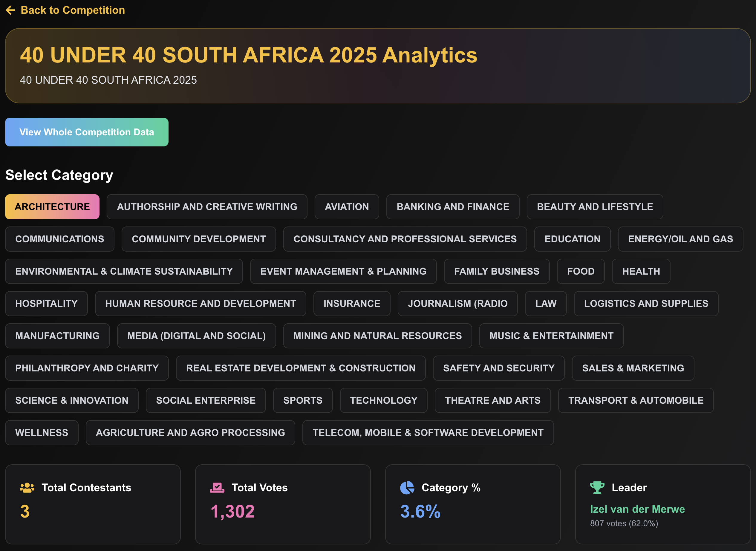Select MUSIC & ENTERTAINMENT category
The image size is (756, 551).
(551, 336)
